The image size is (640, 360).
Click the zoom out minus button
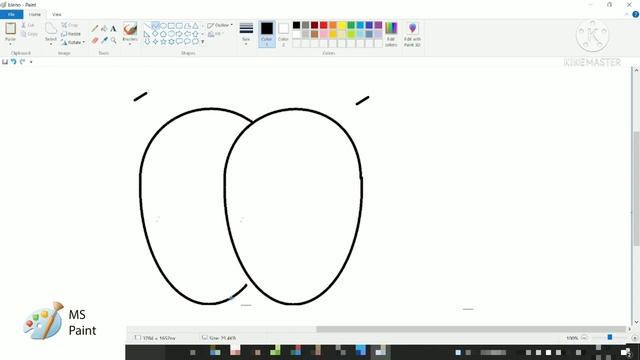(584, 338)
